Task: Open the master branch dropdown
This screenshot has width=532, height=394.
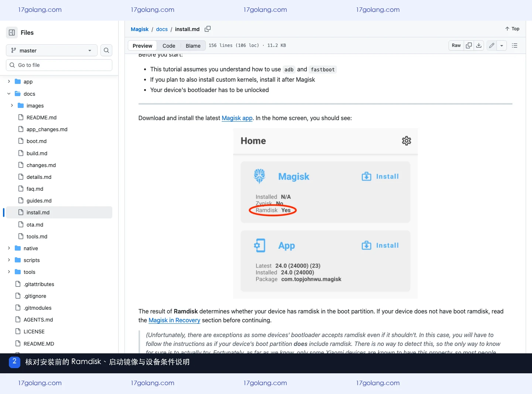Action: [x=52, y=50]
